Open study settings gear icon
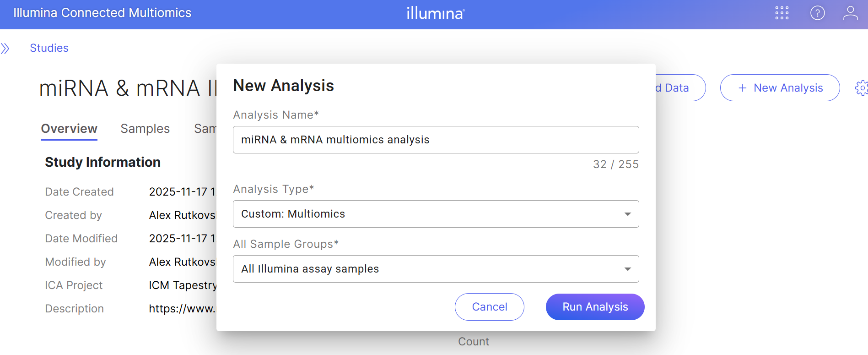This screenshot has width=868, height=355. (x=862, y=88)
